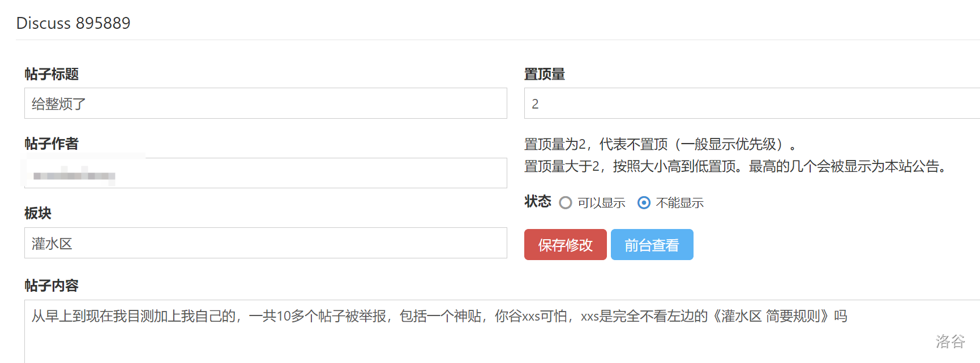The image size is (980, 363).
Task: Click the 帖子作者 field label
Action: click(x=52, y=144)
